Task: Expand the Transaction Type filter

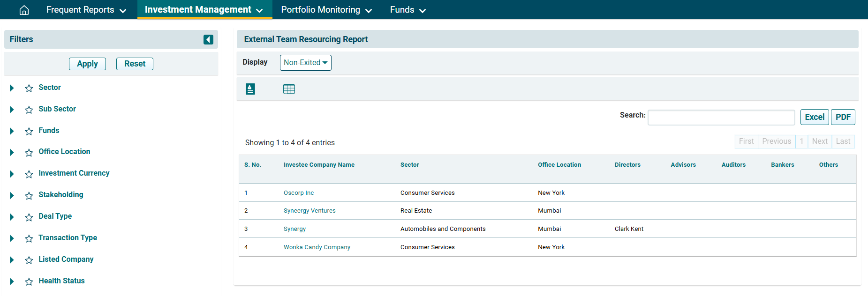Action: 12,238
